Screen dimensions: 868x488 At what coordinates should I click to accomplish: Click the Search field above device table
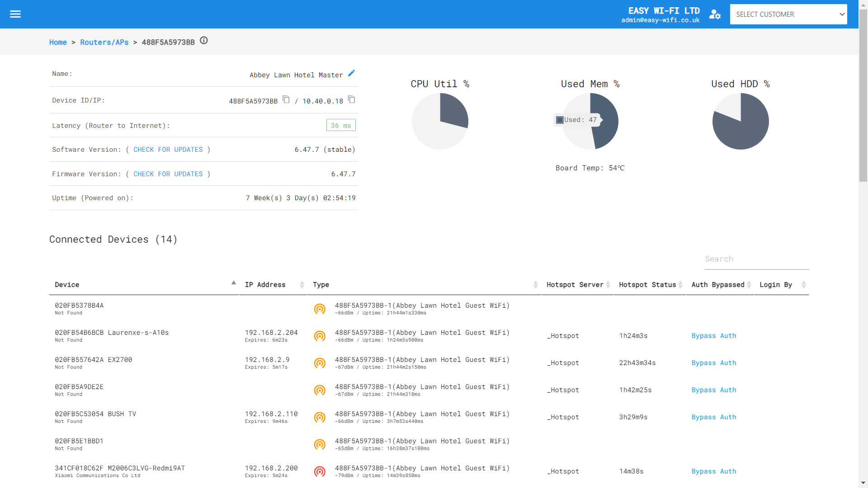click(756, 259)
